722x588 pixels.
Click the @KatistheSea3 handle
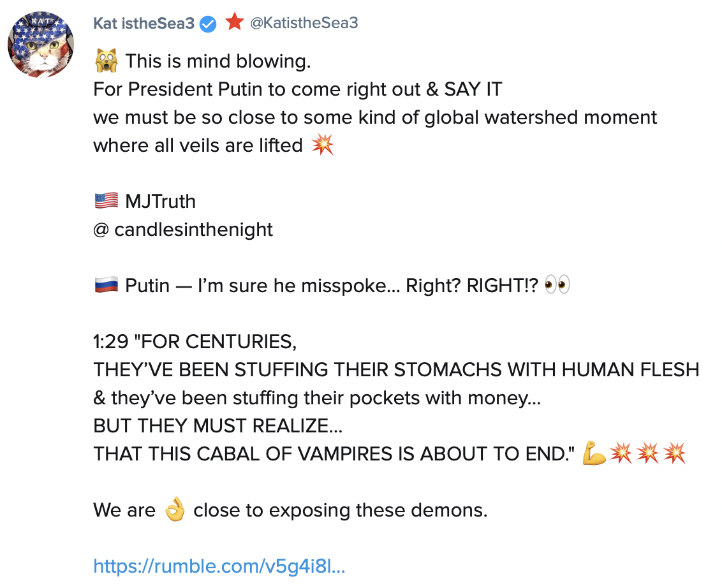(304, 23)
